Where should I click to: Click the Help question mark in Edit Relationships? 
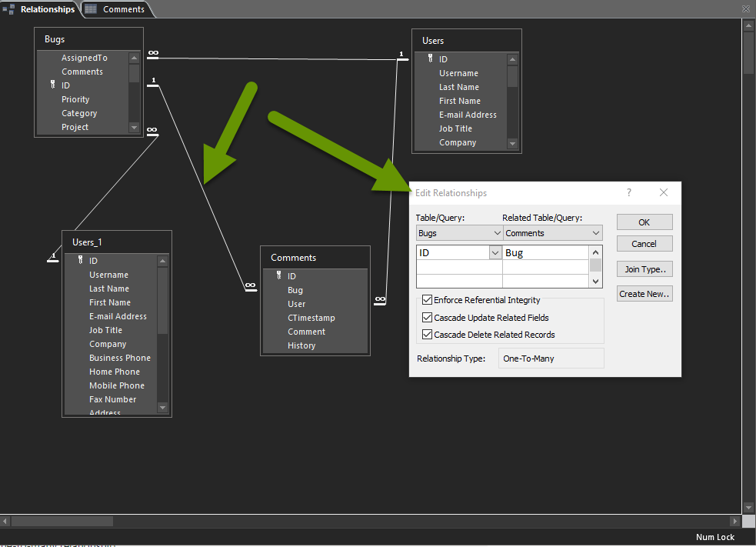(628, 192)
